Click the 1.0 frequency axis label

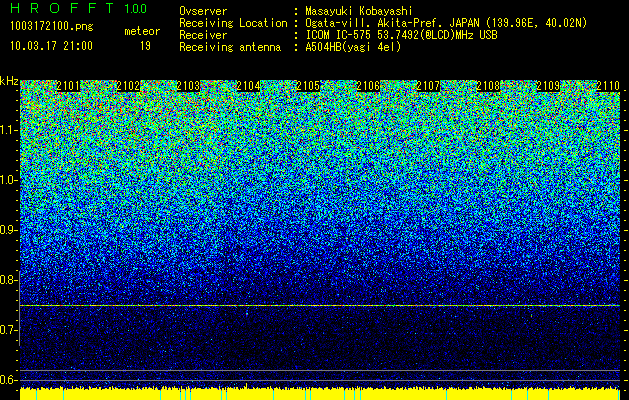tap(8, 180)
